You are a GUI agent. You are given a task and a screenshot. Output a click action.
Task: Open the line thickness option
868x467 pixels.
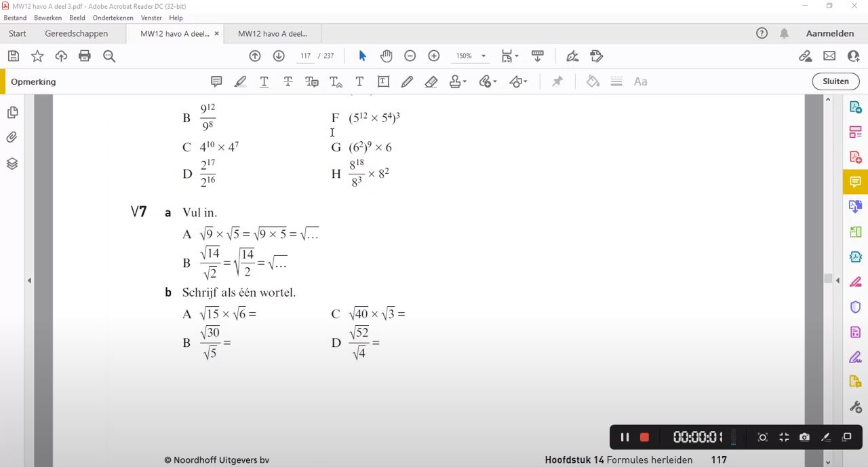pyautogui.click(x=616, y=81)
